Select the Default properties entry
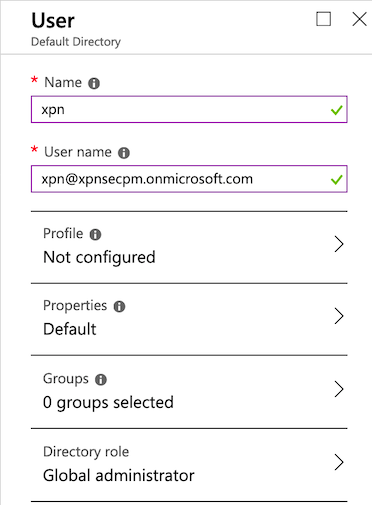Viewport: 372px width, 505px height. [70, 329]
